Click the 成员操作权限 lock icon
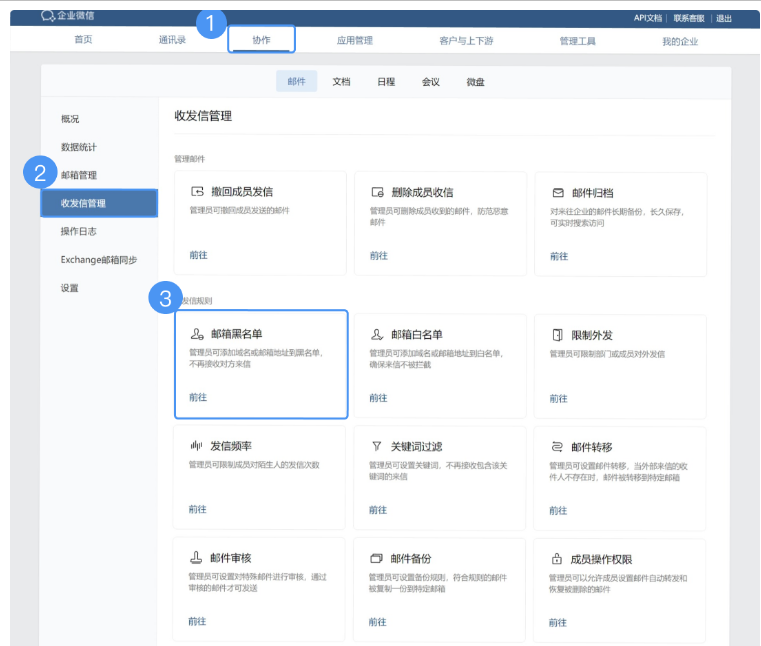 pyautogui.click(x=557, y=558)
